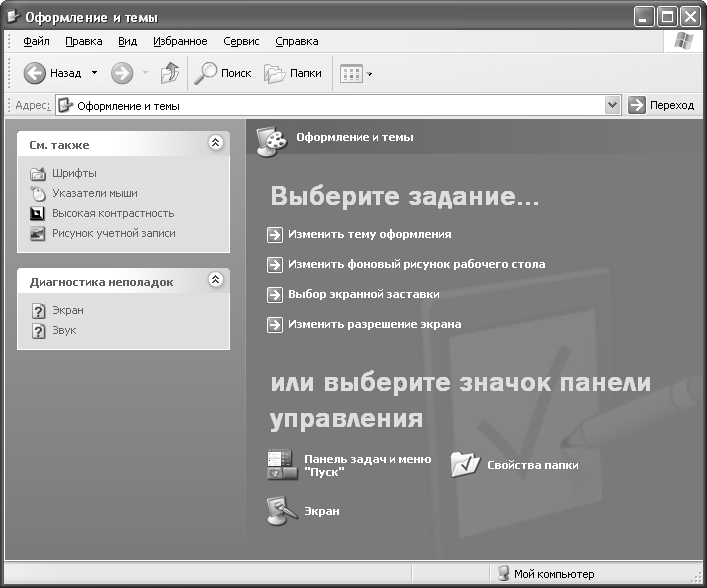Open the Рисунок учетной записи link
This screenshot has height=588, width=707.
click(x=114, y=233)
